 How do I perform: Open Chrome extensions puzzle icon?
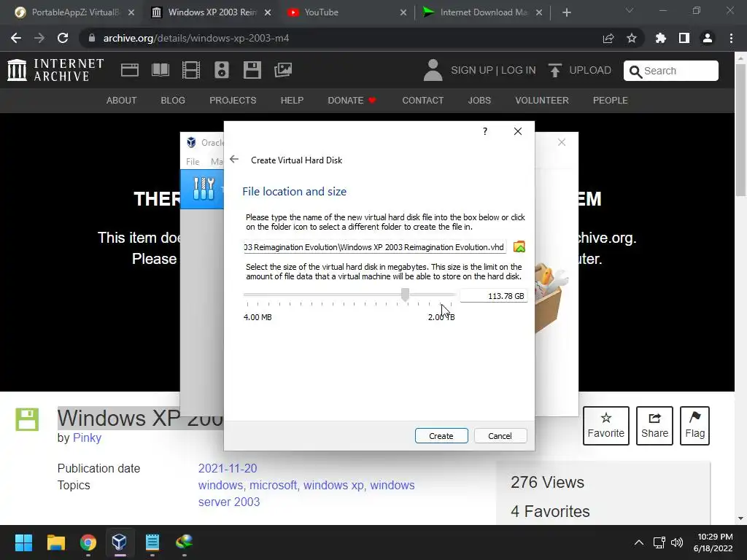click(661, 38)
